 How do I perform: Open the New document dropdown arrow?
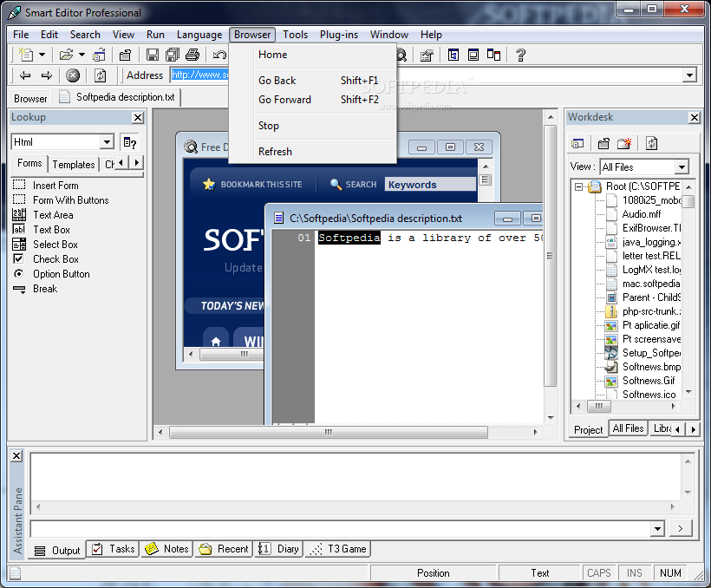click(x=42, y=55)
